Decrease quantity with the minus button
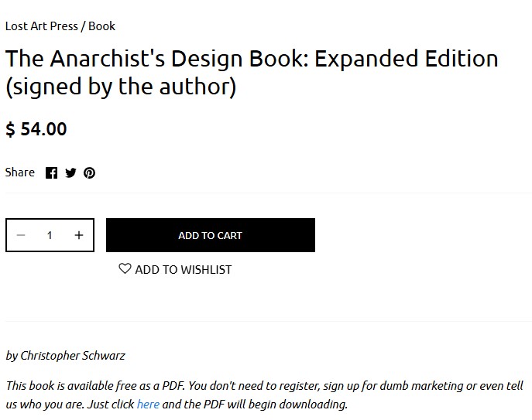Image resolution: width=532 pixels, height=420 pixels. 21,235
